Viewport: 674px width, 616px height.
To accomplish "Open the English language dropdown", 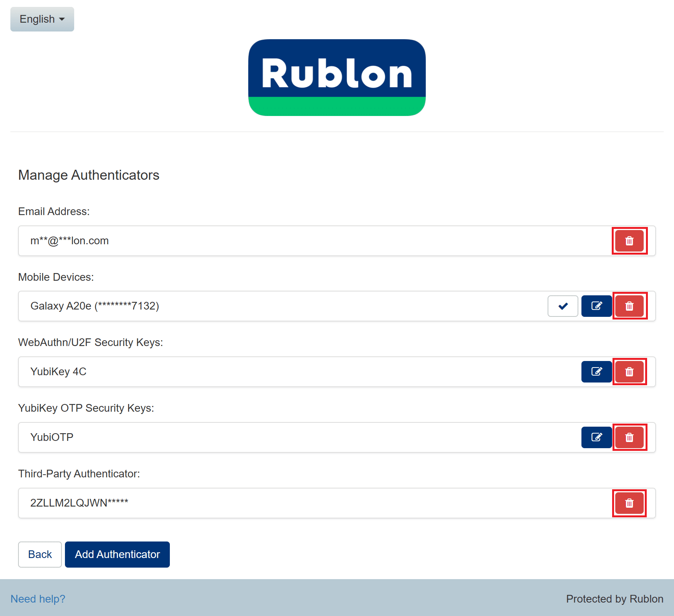I will click(x=42, y=19).
